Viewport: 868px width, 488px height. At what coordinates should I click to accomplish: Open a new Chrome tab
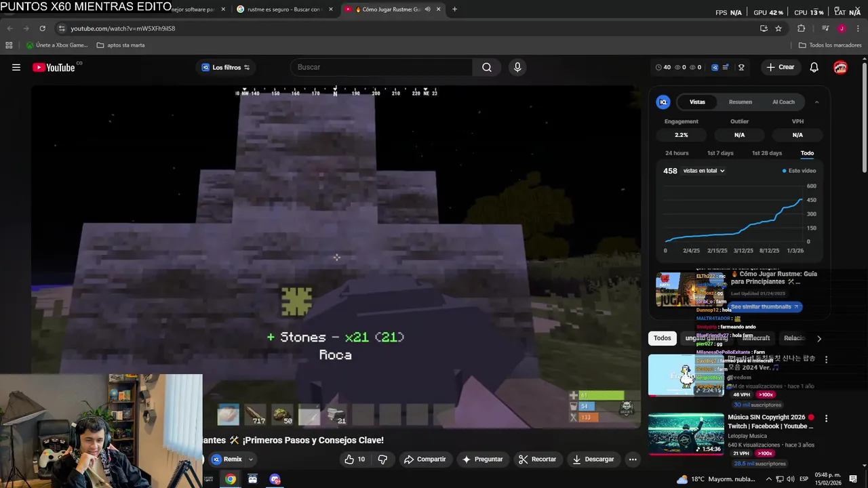point(454,9)
